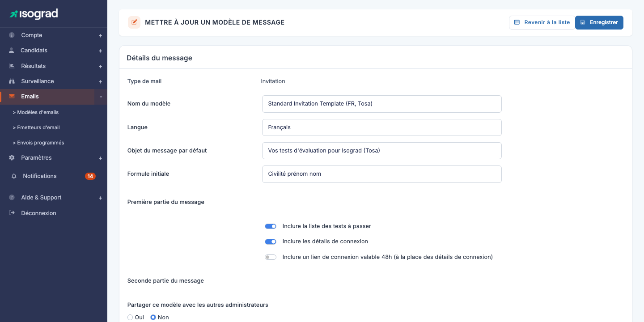Screen dimensions: 644x322
Task: Click the Compte menu label
Action: (x=32, y=35)
